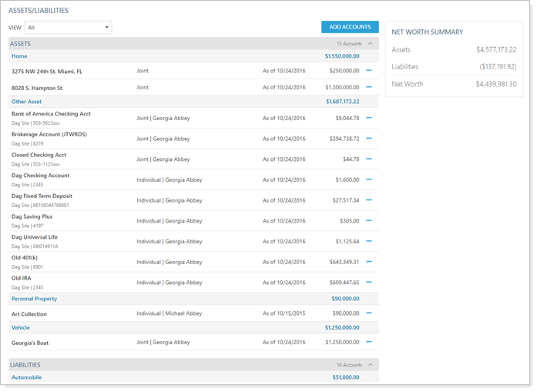Click ellipsis icon beside Old 401(k)
This screenshot has width=537, height=392.
(369, 262)
